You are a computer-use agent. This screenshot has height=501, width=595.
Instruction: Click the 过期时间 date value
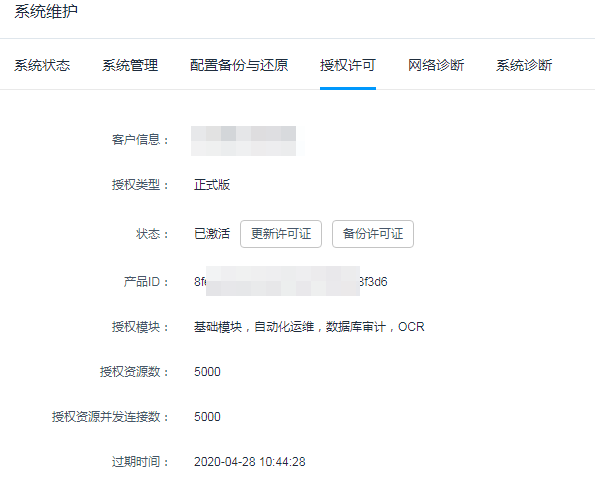coord(250,462)
